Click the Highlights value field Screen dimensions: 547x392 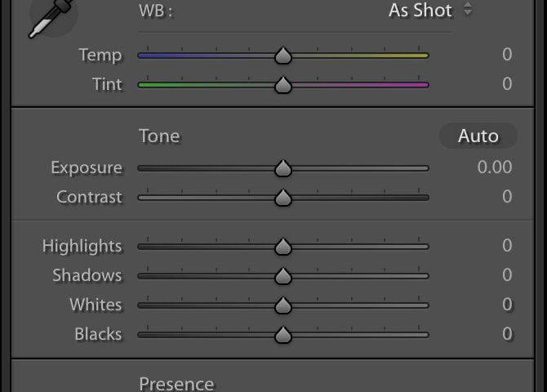[507, 246]
